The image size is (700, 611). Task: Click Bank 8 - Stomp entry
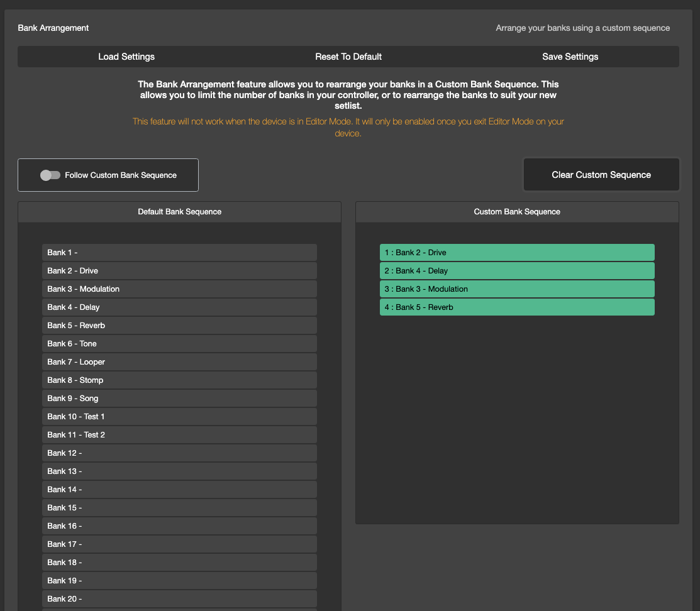179,380
